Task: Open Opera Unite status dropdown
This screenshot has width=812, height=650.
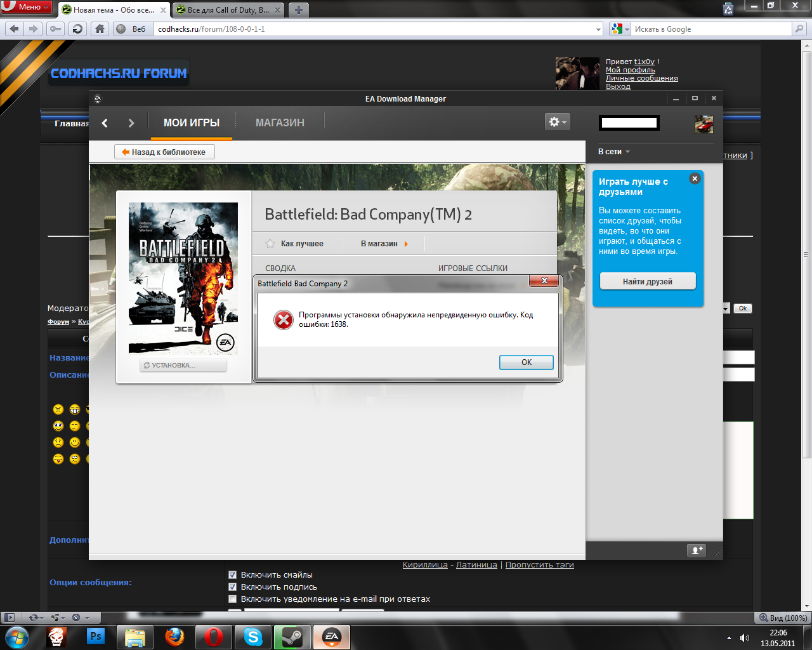Action: (58, 618)
